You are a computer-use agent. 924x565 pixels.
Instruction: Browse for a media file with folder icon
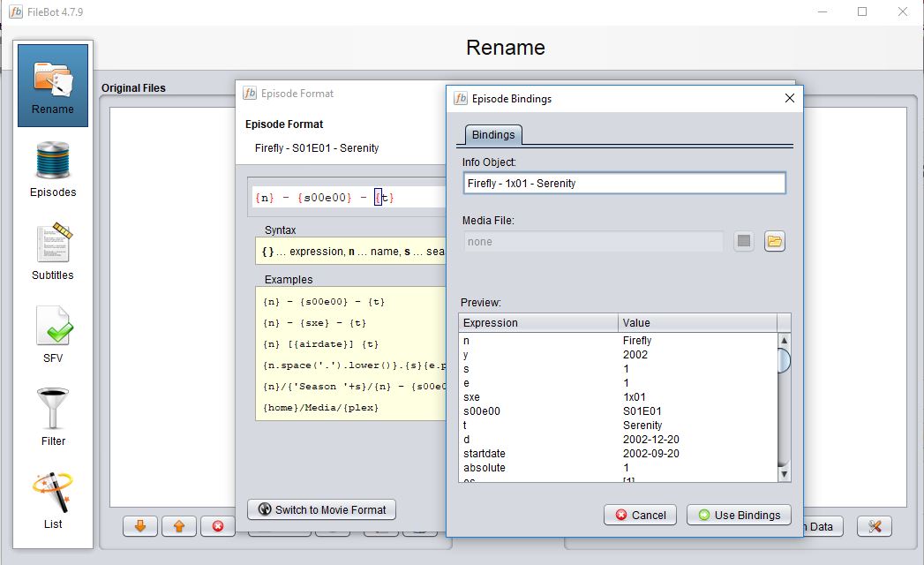pyautogui.click(x=774, y=241)
